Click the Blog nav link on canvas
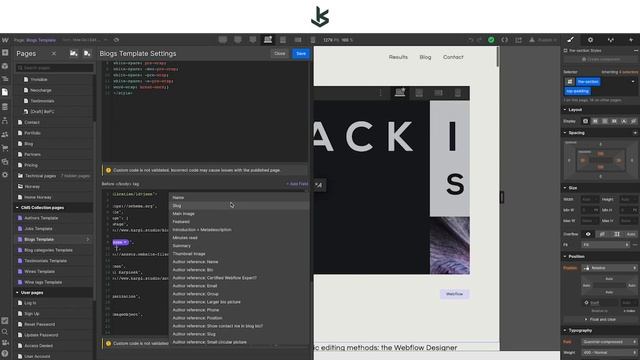This screenshot has height=360, width=640. coord(425,57)
